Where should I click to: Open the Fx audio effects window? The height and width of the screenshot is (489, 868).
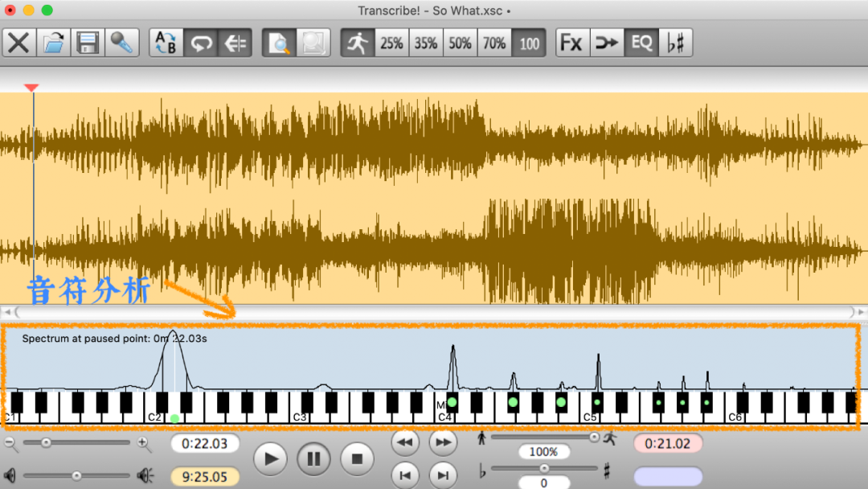(x=572, y=43)
